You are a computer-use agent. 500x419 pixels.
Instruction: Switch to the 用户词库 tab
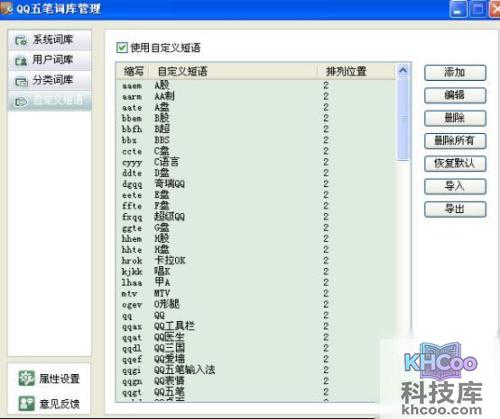point(50,60)
